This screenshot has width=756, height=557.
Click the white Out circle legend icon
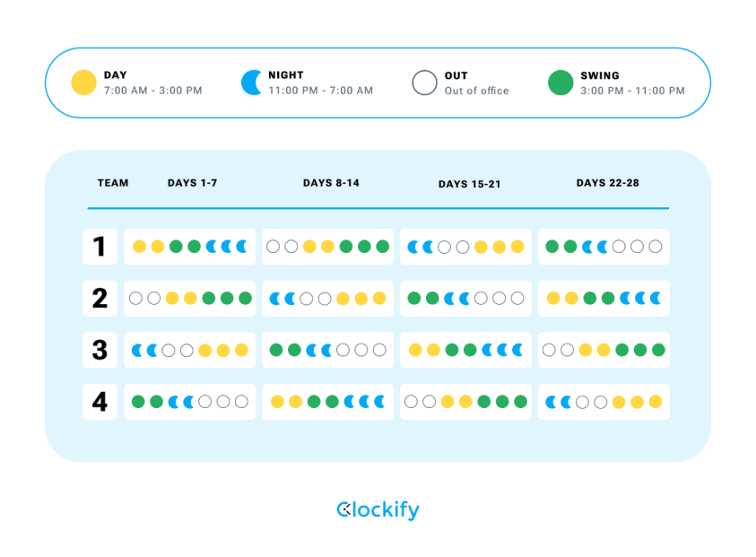pyautogui.click(x=424, y=83)
